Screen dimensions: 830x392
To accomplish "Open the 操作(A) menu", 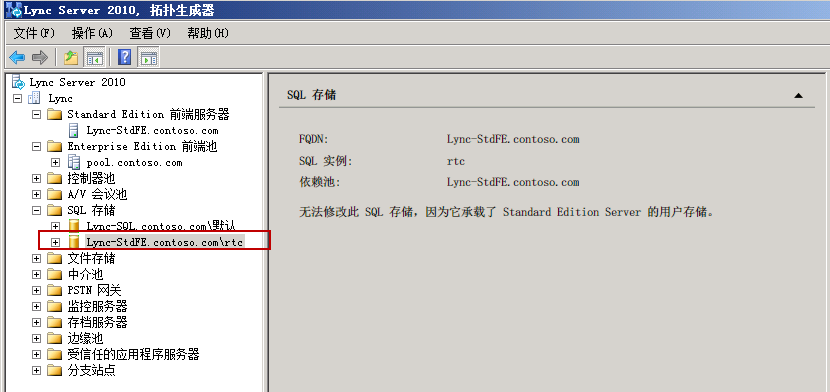I will tap(93, 33).
